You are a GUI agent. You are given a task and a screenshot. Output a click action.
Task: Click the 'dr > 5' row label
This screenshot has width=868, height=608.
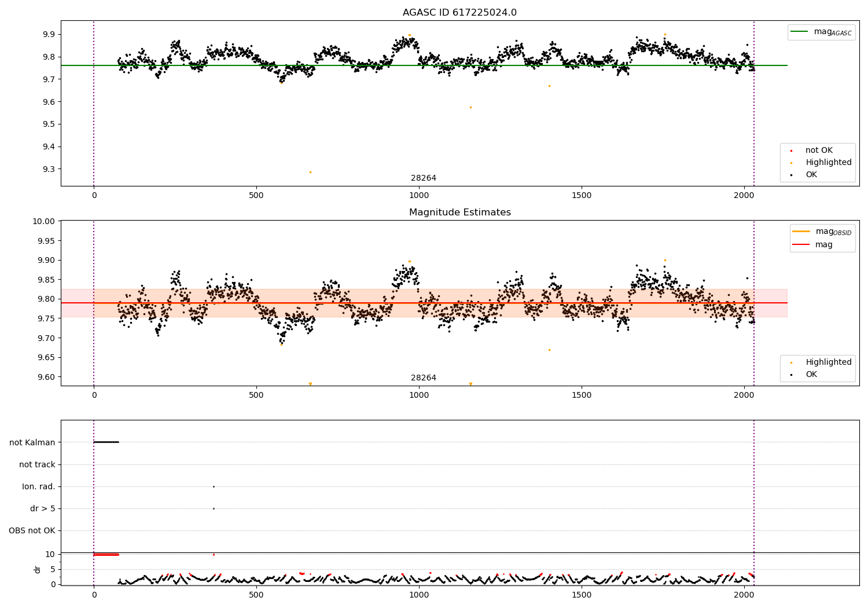pos(43,508)
